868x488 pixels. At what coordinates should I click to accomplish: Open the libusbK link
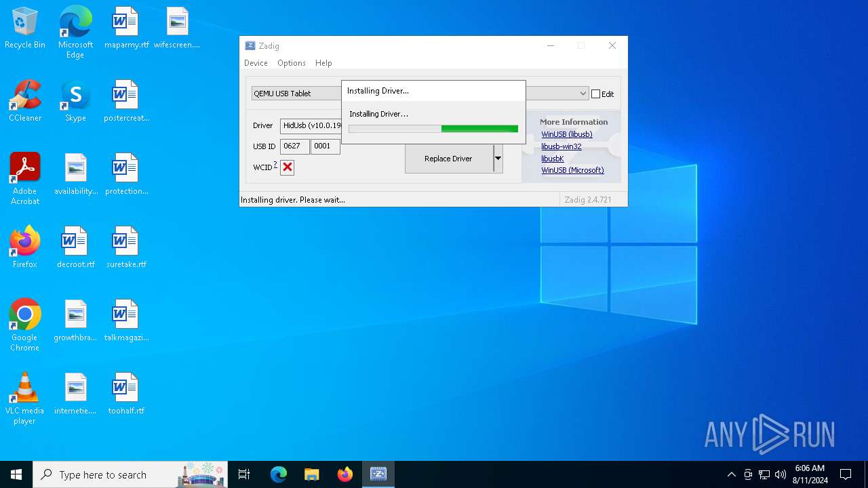(x=553, y=159)
